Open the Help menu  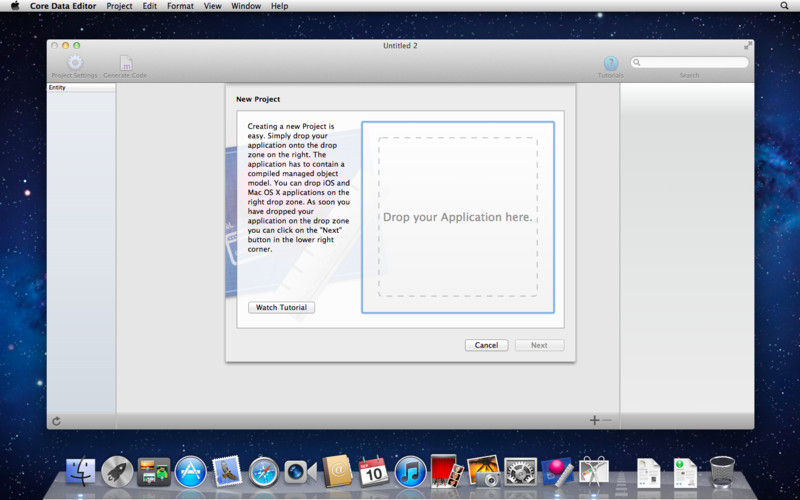[x=280, y=6]
